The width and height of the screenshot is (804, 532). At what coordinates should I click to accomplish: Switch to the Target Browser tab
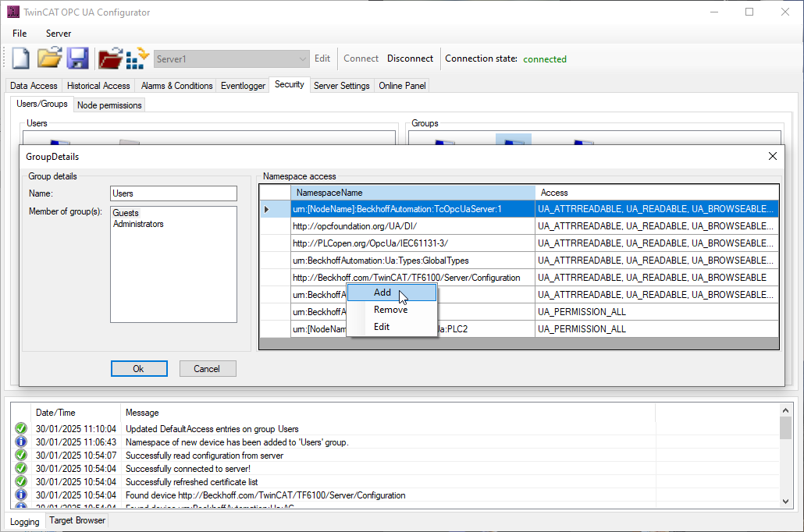[77, 520]
